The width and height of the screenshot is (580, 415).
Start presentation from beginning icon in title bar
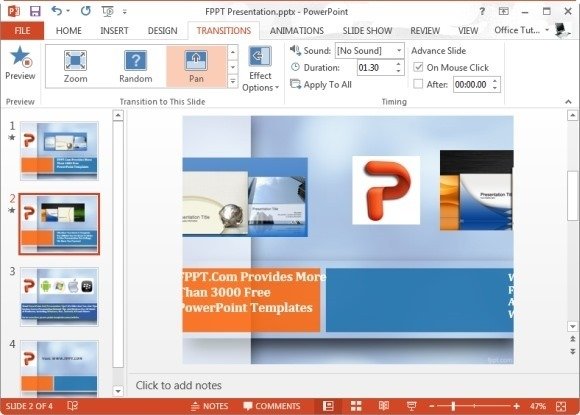[x=107, y=11]
